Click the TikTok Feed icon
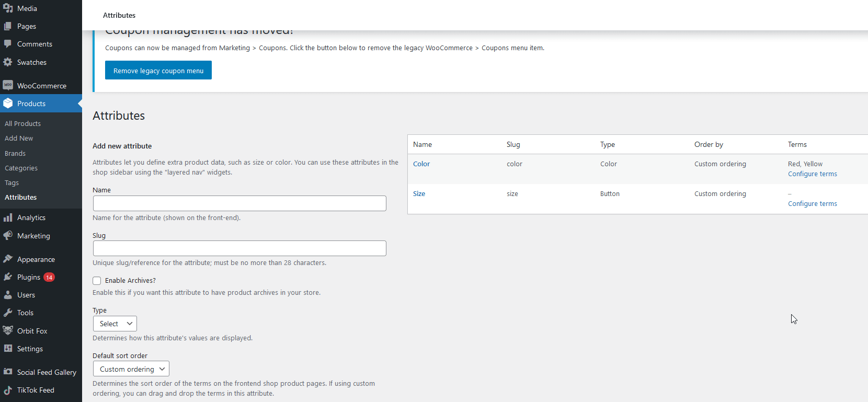Viewport: 868px width, 402px height. click(x=8, y=390)
